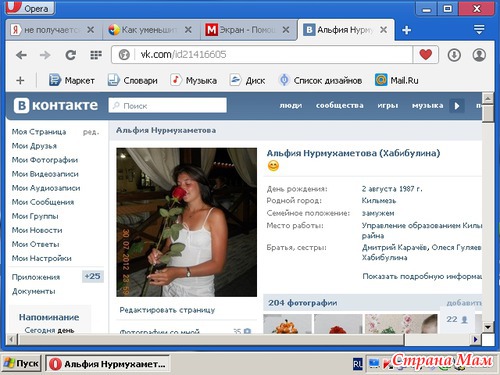Reload the page with the refresh icon

(71, 55)
